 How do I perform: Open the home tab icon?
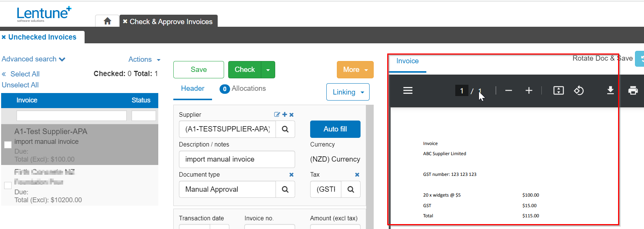click(x=107, y=21)
